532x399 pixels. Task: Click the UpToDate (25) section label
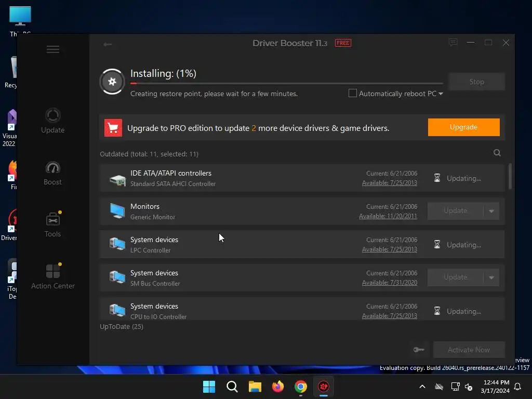point(122,326)
